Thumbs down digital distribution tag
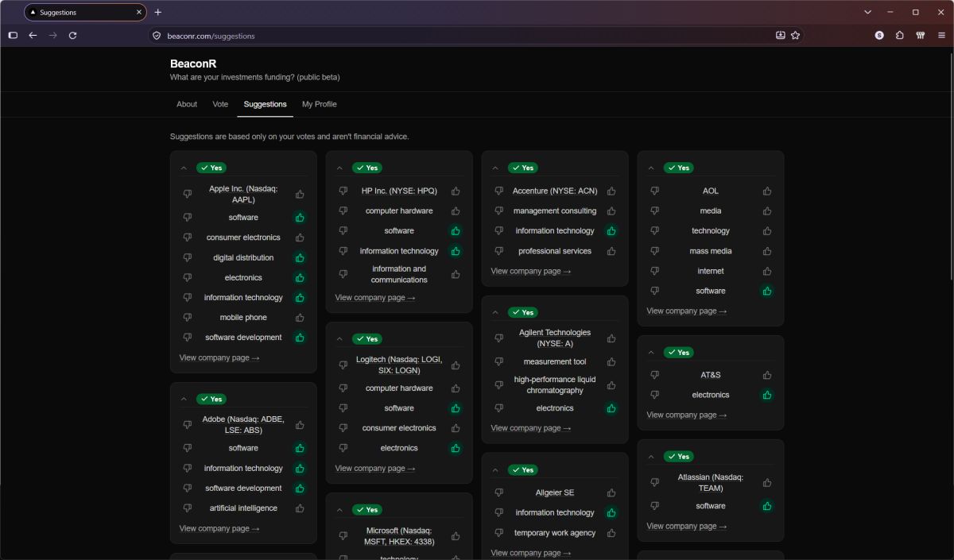 point(188,257)
